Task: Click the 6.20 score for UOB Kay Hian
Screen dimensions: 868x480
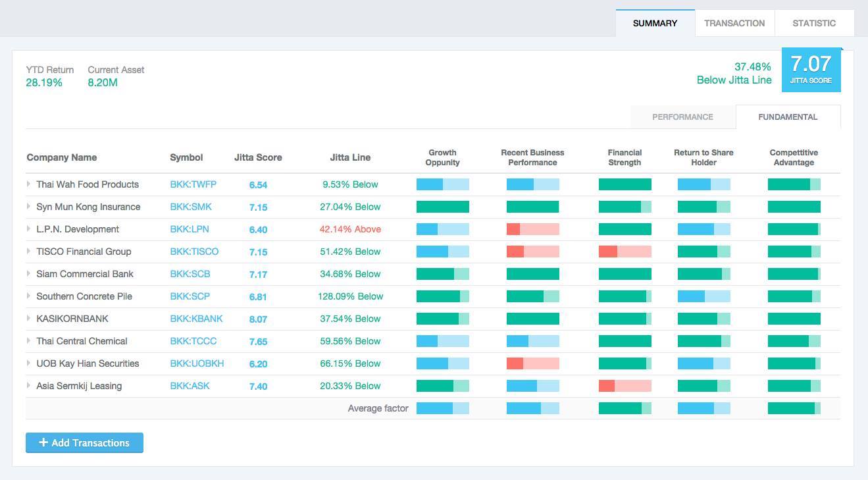Action: [258, 363]
